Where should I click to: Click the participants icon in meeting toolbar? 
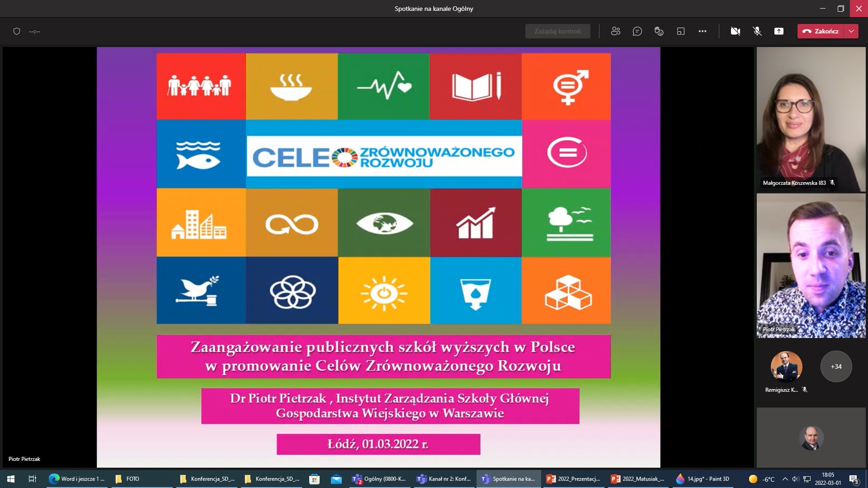coord(615,31)
